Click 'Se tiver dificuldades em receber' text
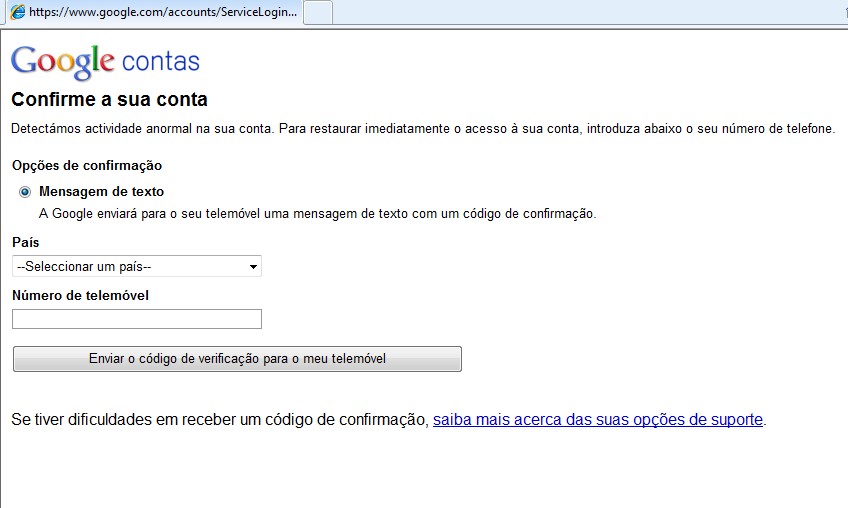 [x=219, y=419]
